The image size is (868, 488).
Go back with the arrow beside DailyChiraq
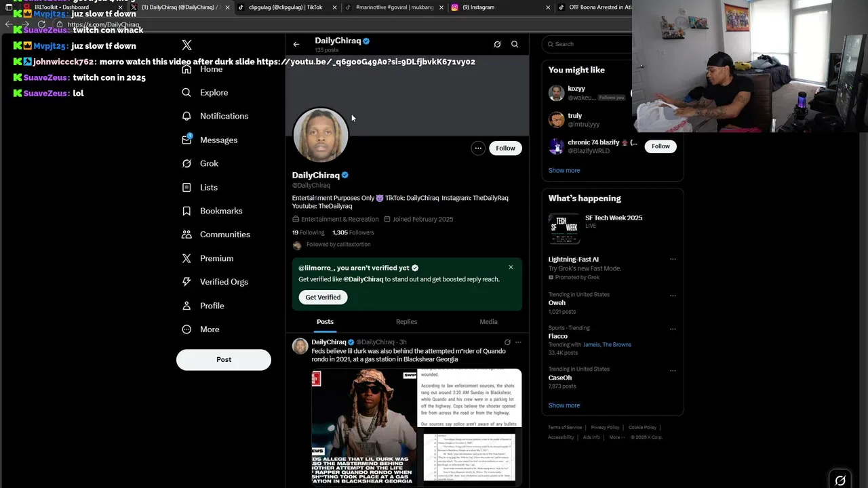(296, 44)
